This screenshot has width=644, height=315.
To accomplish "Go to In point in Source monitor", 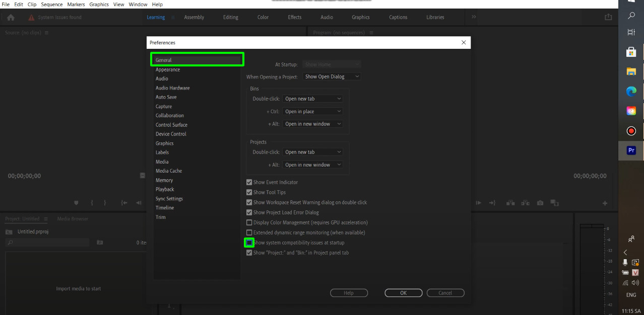I will [124, 203].
